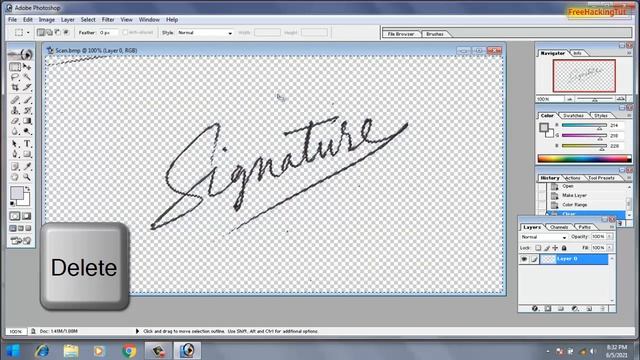
Task: Enable Lock image pixels checkbox
Action: [x=547, y=248]
